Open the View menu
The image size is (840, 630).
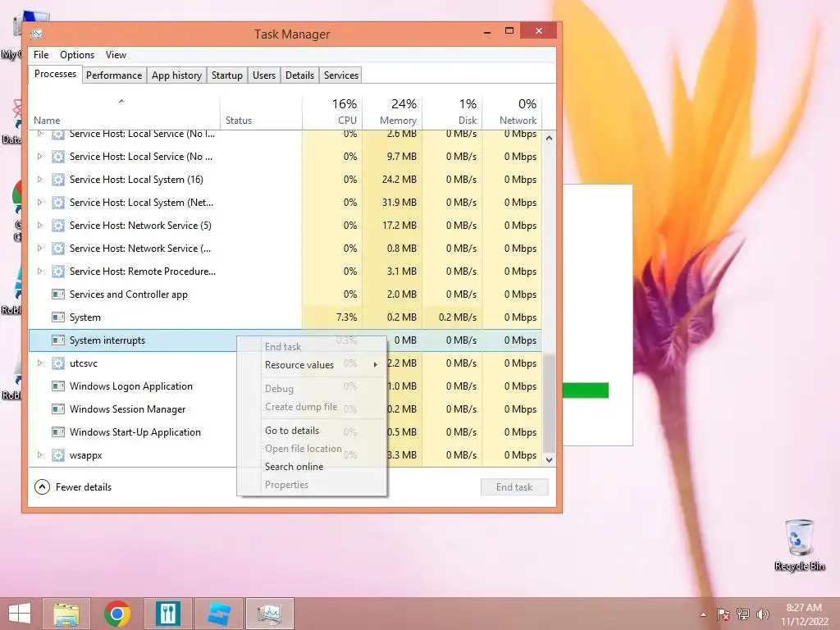pyautogui.click(x=116, y=55)
